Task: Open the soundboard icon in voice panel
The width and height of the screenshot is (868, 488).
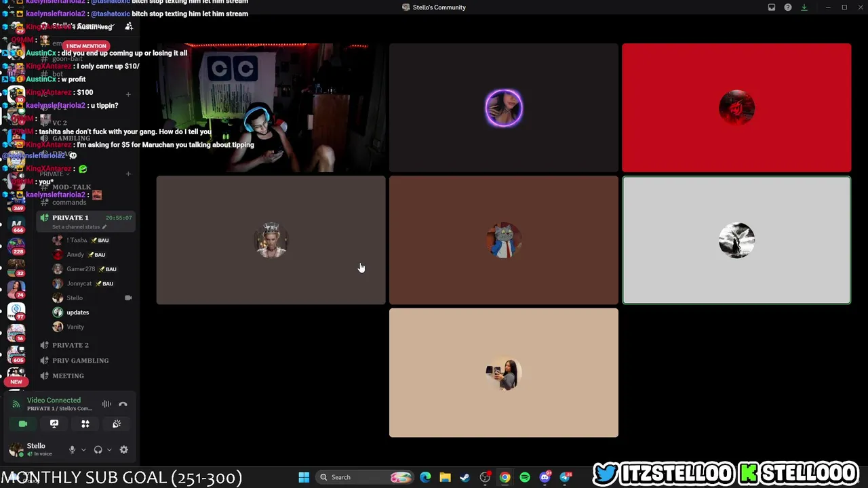Action: tap(117, 424)
